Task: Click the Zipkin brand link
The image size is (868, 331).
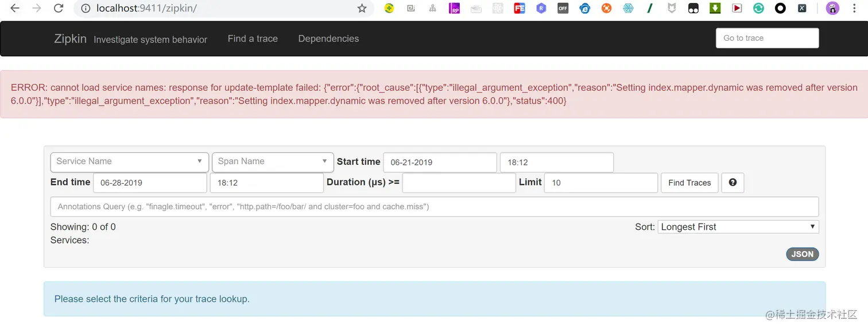Action: 70,39
